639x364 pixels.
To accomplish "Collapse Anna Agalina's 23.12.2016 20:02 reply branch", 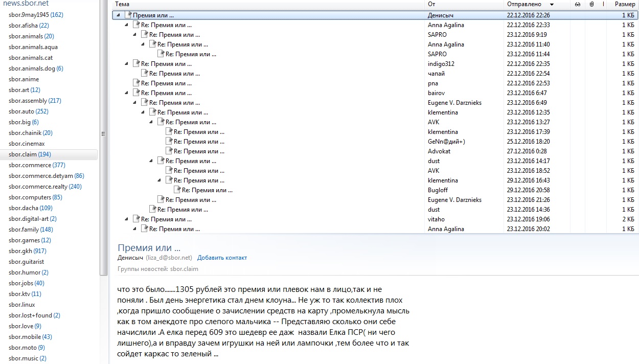I will [x=135, y=229].
